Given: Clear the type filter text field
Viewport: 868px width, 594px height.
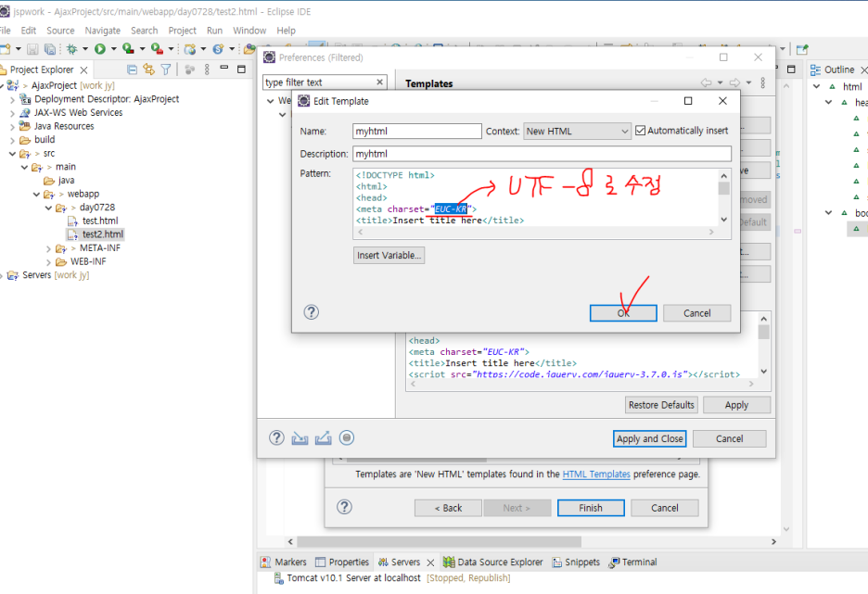Looking at the screenshot, I should tap(380, 82).
